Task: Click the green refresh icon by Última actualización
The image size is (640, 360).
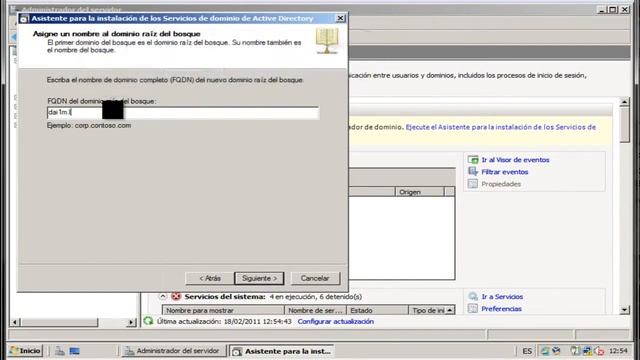Action: coord(148,321)
